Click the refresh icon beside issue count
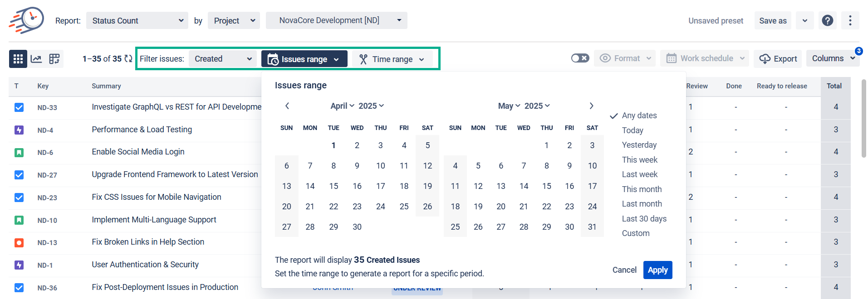868x299 pixels. pyautogui.click(x=128, y=59)
